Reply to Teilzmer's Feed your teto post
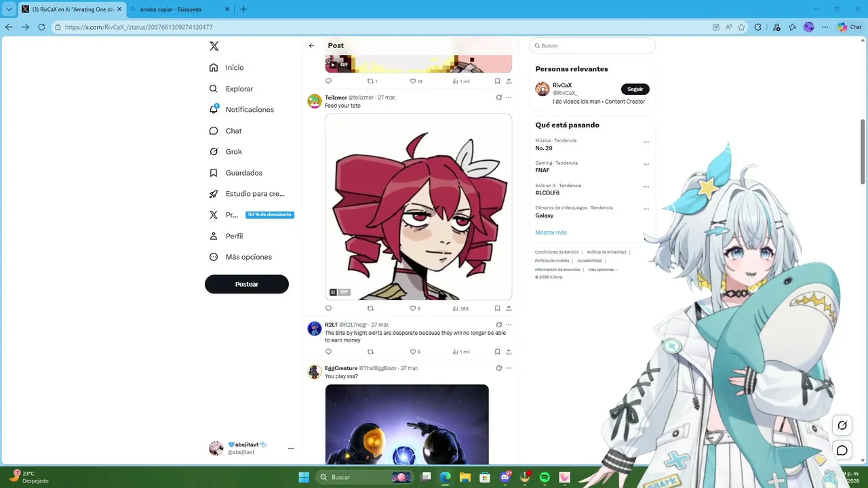 pos(328,308)
